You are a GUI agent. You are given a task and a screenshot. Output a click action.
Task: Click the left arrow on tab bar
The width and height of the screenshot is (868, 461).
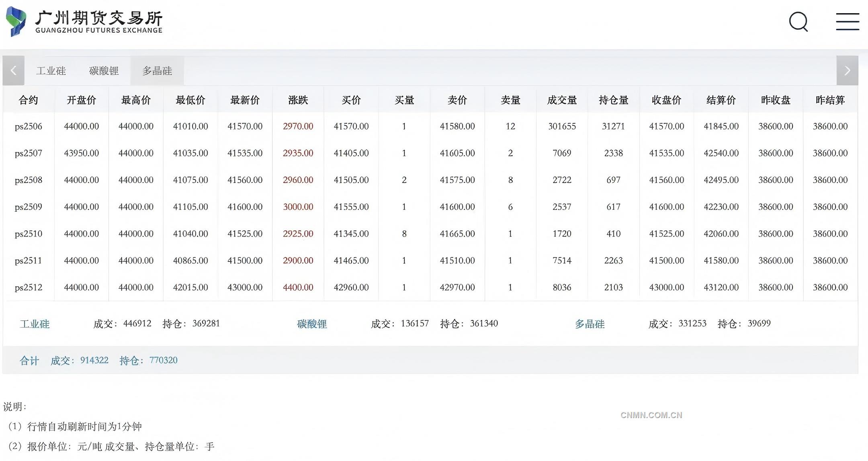(x=13, y=71)
